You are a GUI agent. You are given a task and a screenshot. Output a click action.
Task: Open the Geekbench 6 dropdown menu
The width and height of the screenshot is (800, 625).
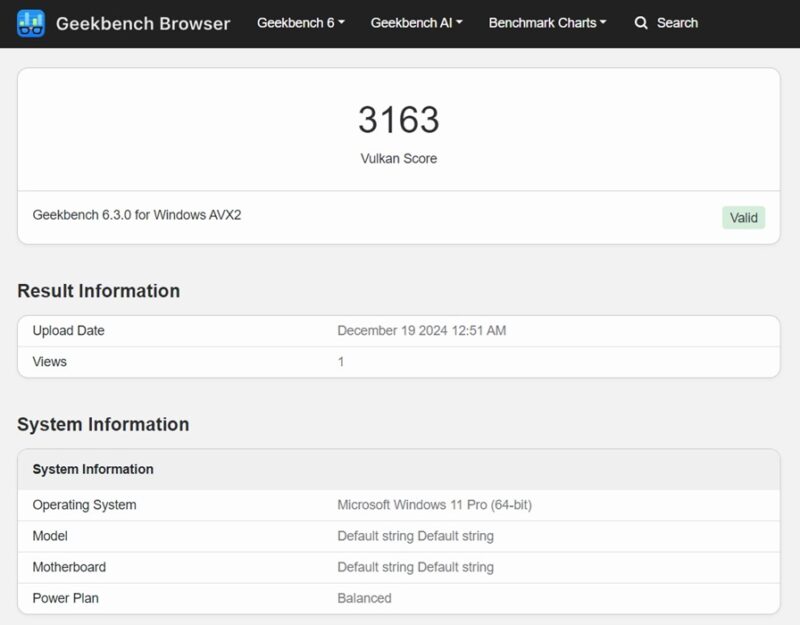[300, 22]
